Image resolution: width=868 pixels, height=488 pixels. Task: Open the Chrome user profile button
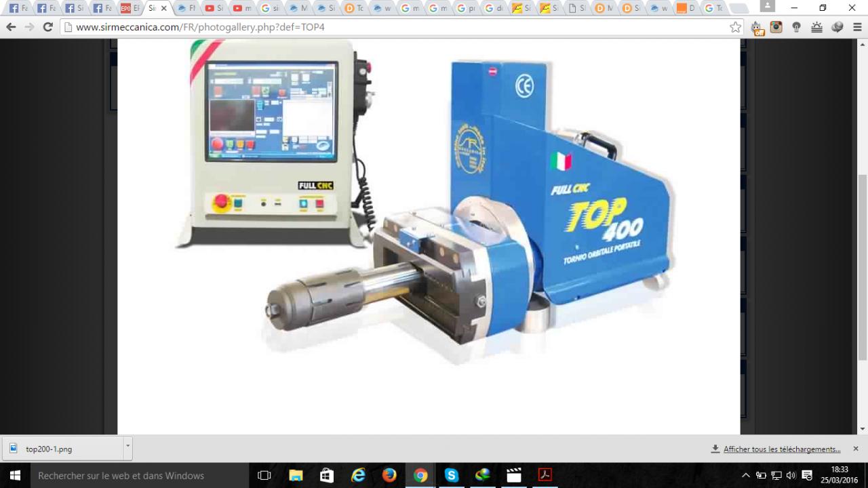767,6
